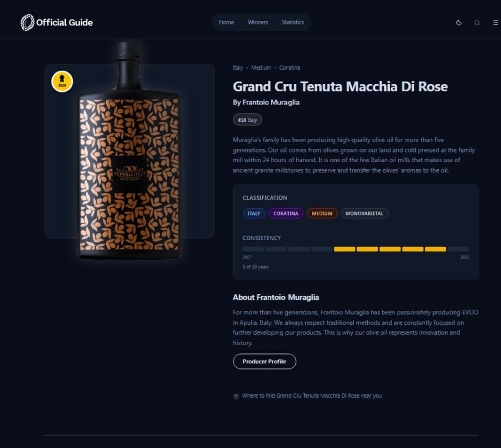Screen dimensions: 501x448
Task: Click the last yellow consistency bar segment
Action: click(x=436, y=249)
